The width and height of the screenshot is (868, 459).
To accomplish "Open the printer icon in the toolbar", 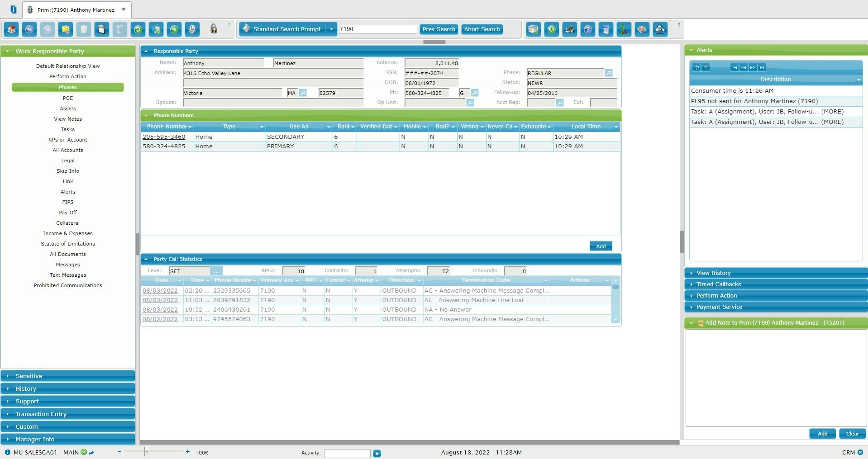I will point(569,29).
